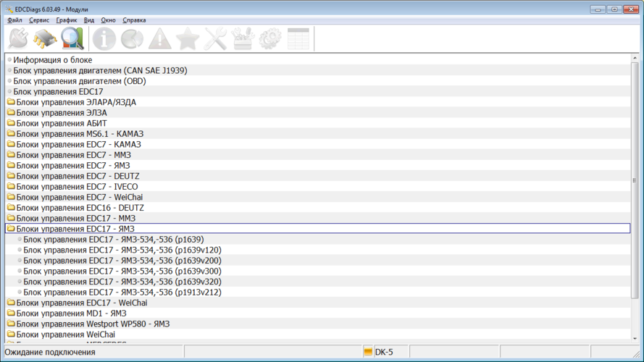644x362 pixels.
Task: Click the grayed gear settings icon
Action: [270, 39]
